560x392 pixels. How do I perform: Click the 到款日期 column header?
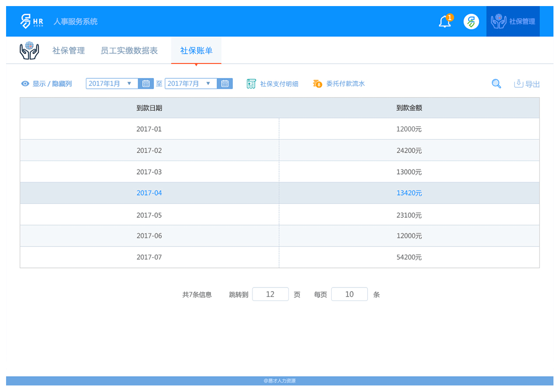pos(149,108)
